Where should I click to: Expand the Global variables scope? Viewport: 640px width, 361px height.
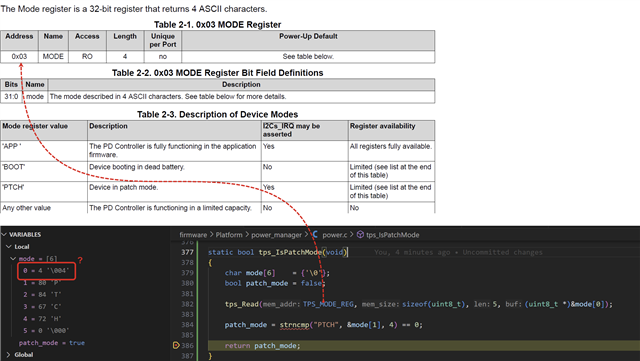coord(9,354)
